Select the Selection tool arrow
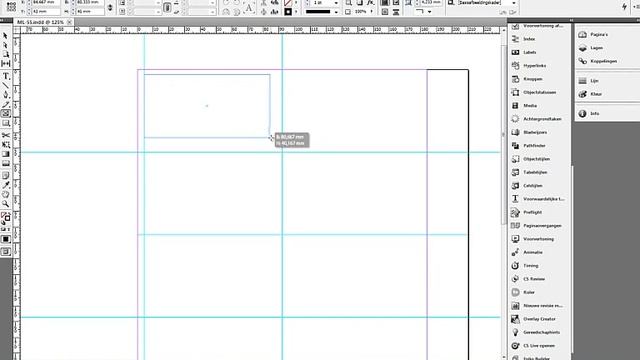Viewport: 640px width, 360px height. tap(5, 36)
